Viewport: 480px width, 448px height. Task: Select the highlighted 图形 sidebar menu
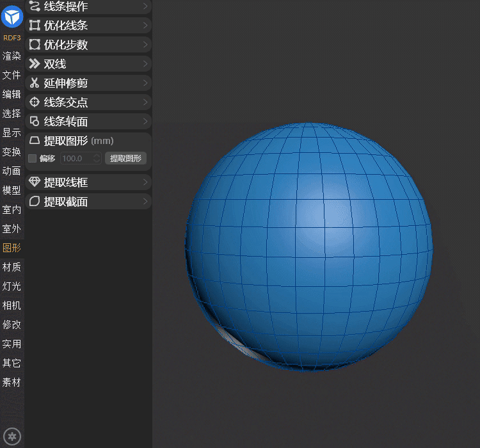pos(12,248)
